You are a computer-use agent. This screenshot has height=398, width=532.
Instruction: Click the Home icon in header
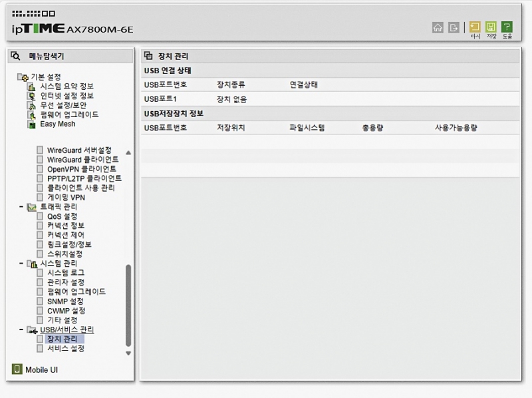point(438,27)
